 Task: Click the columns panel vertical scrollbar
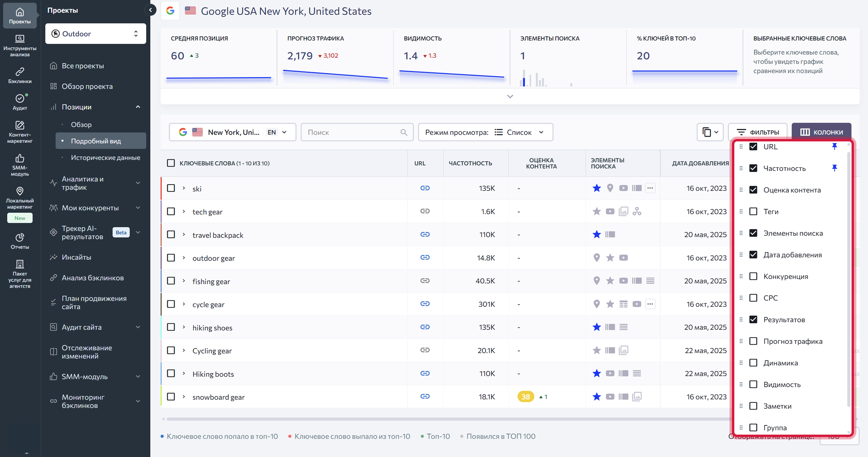849,280
